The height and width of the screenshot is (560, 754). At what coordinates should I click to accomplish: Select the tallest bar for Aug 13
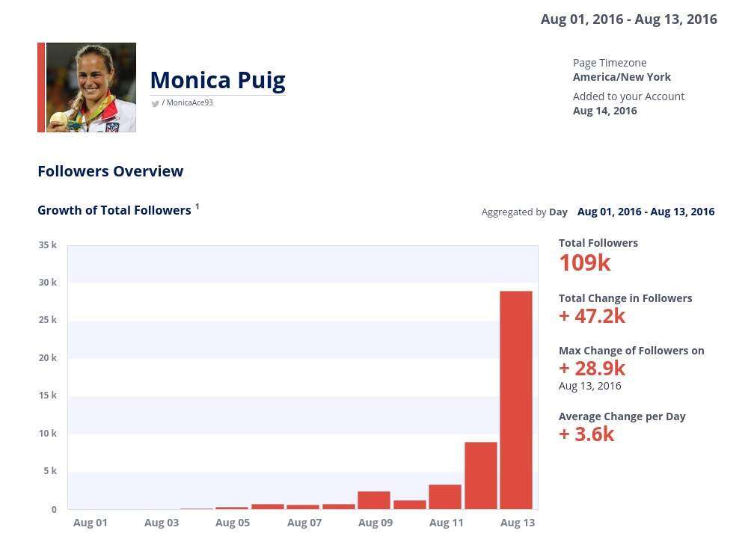click(516, 400)
